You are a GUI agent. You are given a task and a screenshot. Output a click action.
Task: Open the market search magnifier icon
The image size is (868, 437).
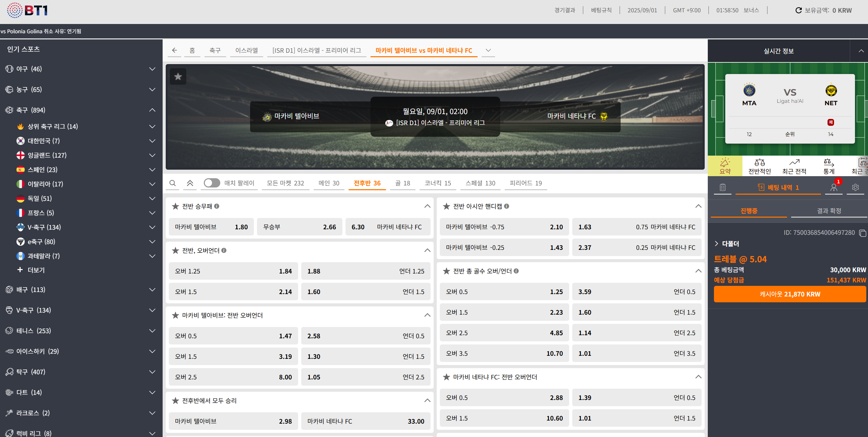[173, 183]
